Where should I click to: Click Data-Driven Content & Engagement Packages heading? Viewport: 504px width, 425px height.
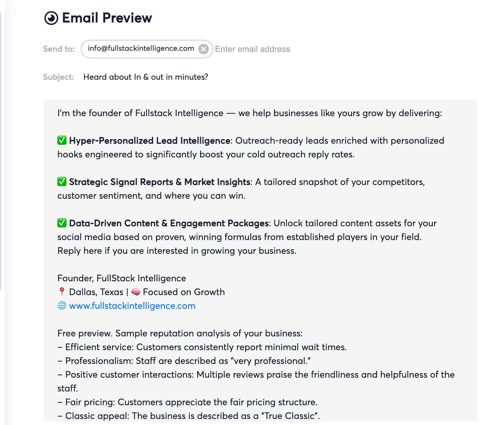(169, 223)
